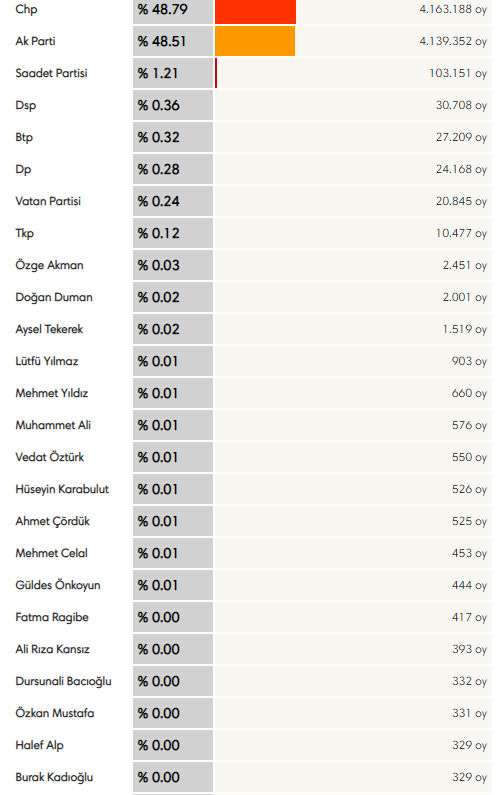Image resolution: width=500 pixels, height=795 pixels.
Task: Click the % 48.51 percentage cell
Action: 173,41
